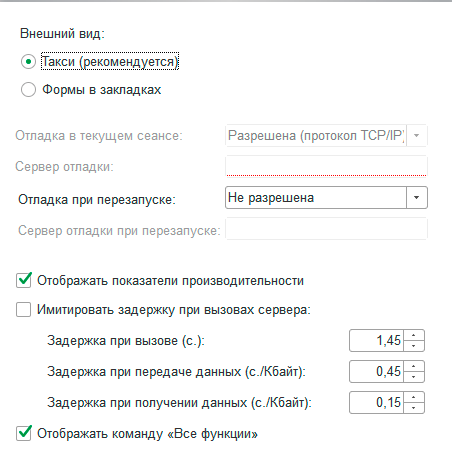Increase Задержка при передаче данных up arrow

(414, 366)
